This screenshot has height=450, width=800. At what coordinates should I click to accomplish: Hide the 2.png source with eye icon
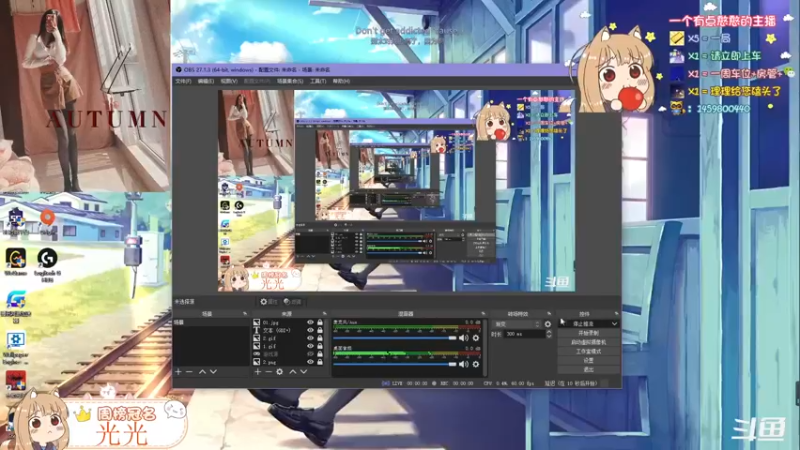pos(310,362)
